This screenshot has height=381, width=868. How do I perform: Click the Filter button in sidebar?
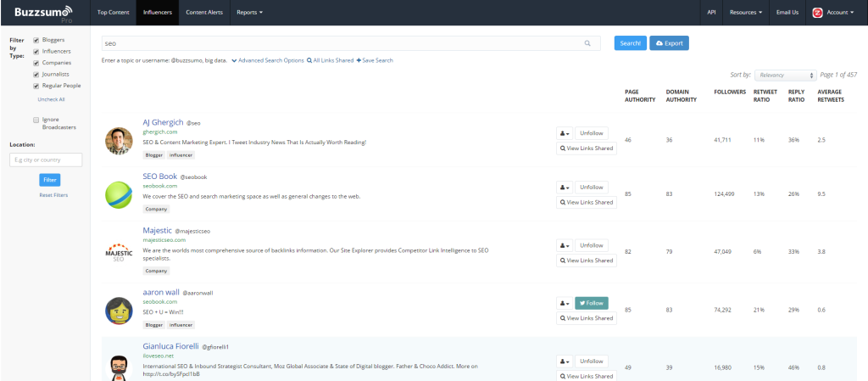pyautogui.click(x=50, y=180)
